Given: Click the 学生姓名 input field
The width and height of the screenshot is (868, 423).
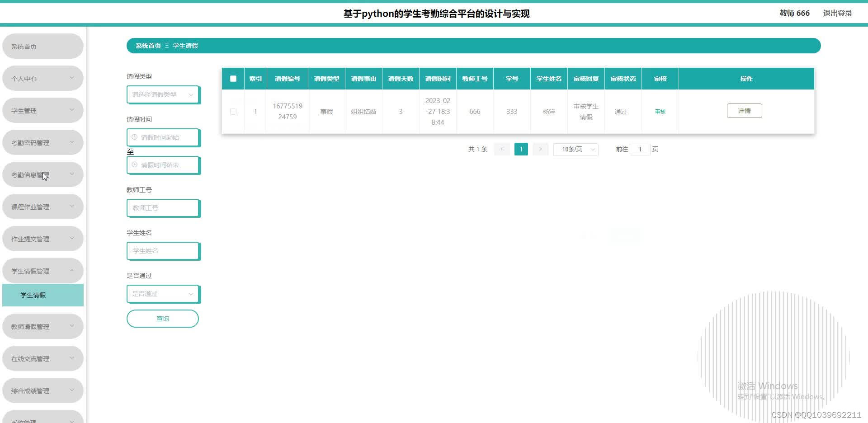Looking at the screenshot, I should click(163, 251).
